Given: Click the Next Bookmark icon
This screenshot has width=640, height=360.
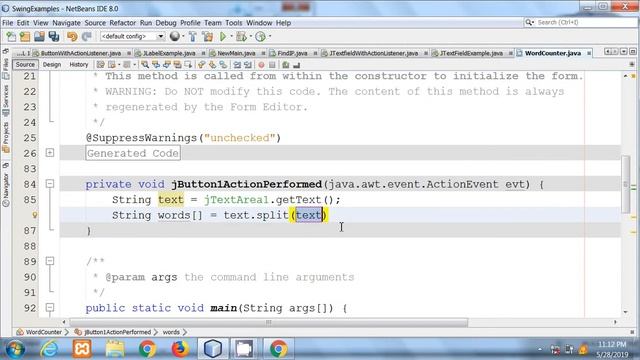Looking at the screenshot, I should pyautogui.click(x=212, y=64).
